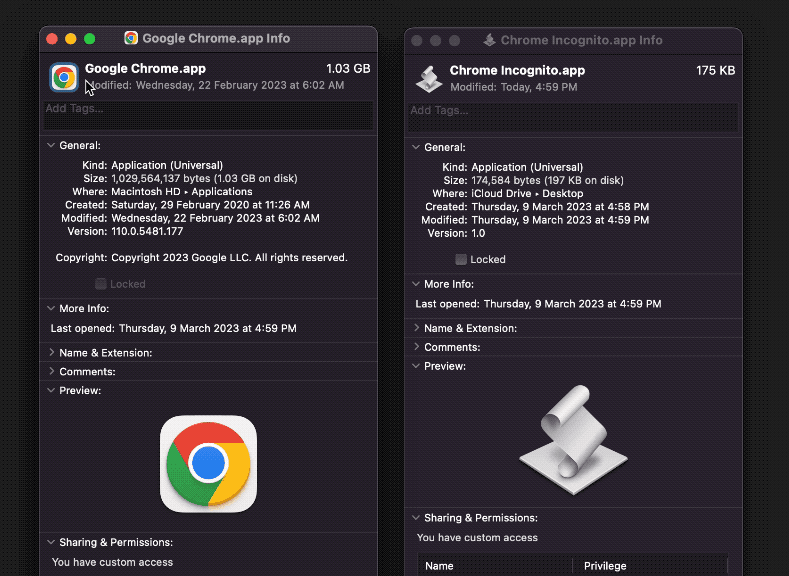Toggle Locked checkbox in Google Chrome.app Info

(x=101, y=284)
